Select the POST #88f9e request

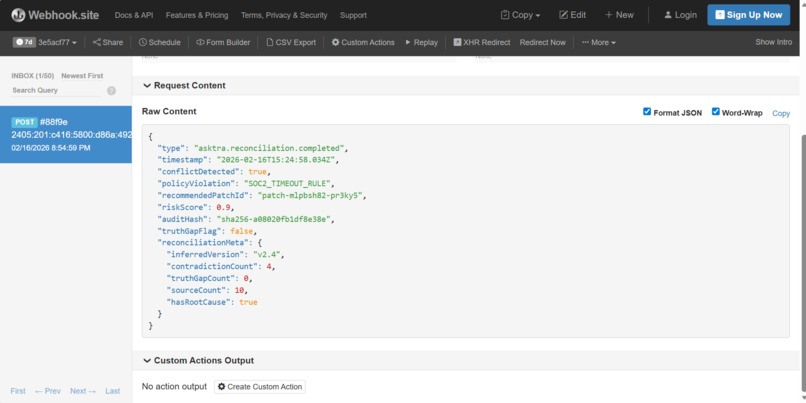point(66,135)
